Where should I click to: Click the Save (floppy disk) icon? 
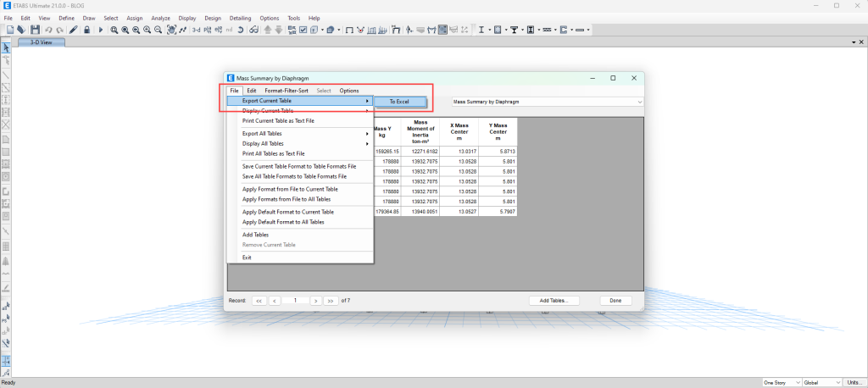(35, 30)
